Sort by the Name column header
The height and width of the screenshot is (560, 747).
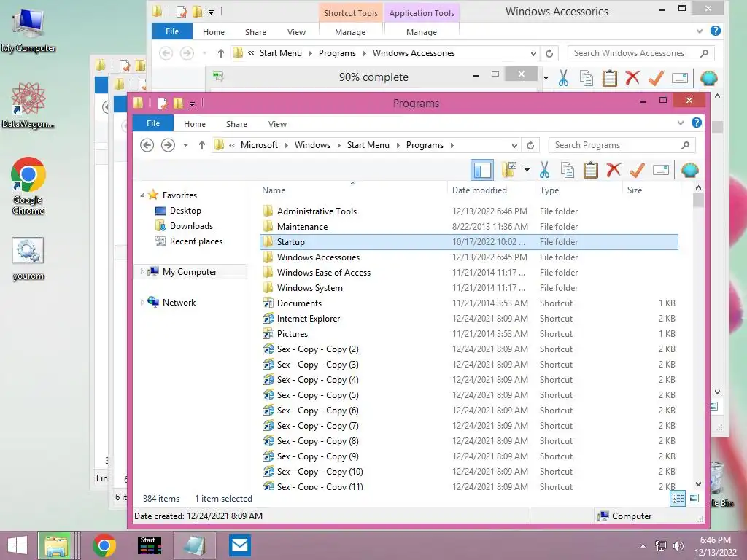tap(274, 190)
